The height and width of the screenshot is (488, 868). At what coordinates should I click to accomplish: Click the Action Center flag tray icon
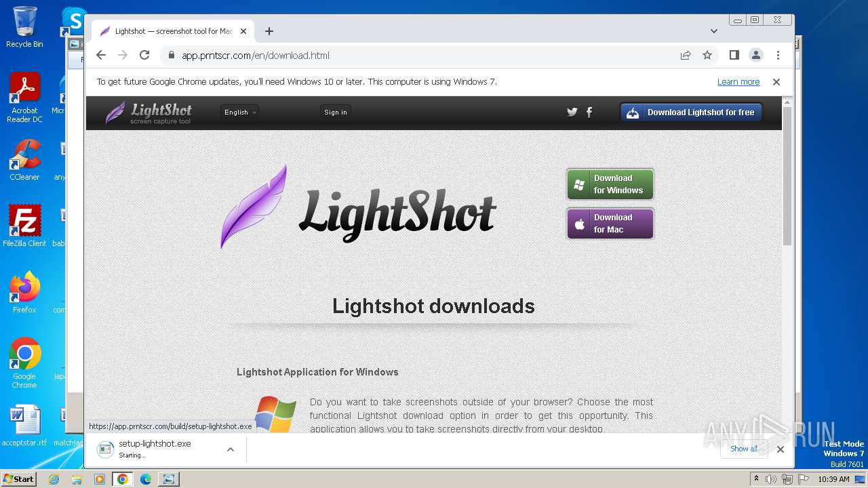[x=804, y=479]
